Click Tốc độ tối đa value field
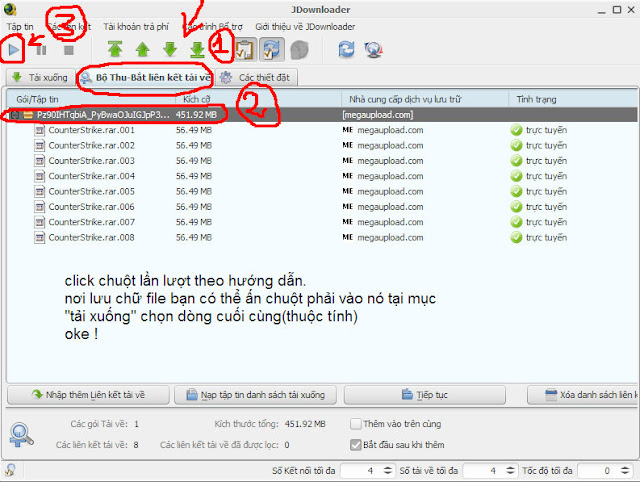 click(598, 471)
